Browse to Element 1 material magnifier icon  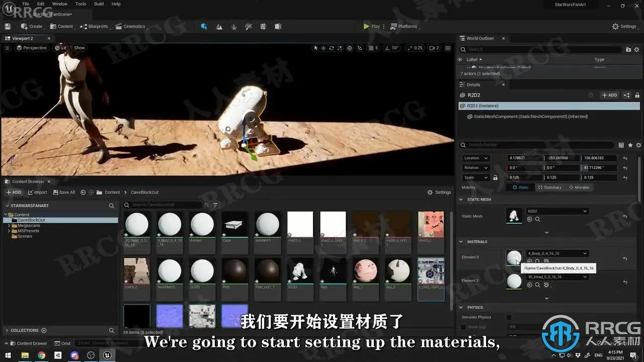[537, 285]
